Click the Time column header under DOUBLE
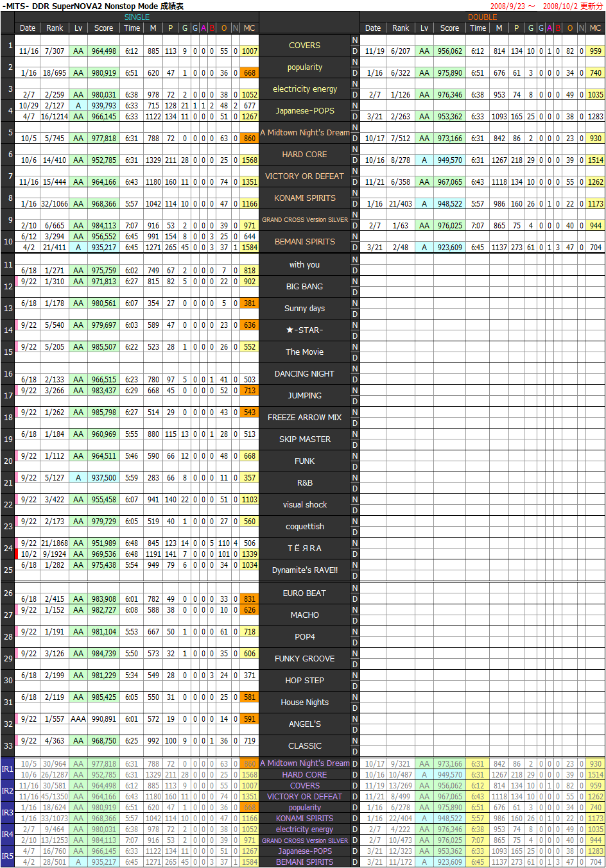606x868 pixels. (x=478, y=28)
